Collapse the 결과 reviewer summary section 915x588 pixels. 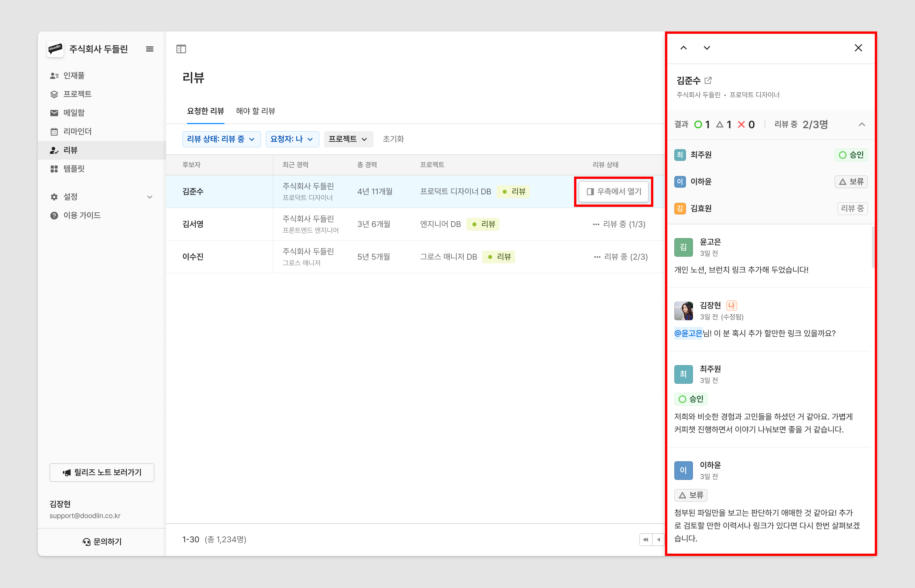(862, 124)
